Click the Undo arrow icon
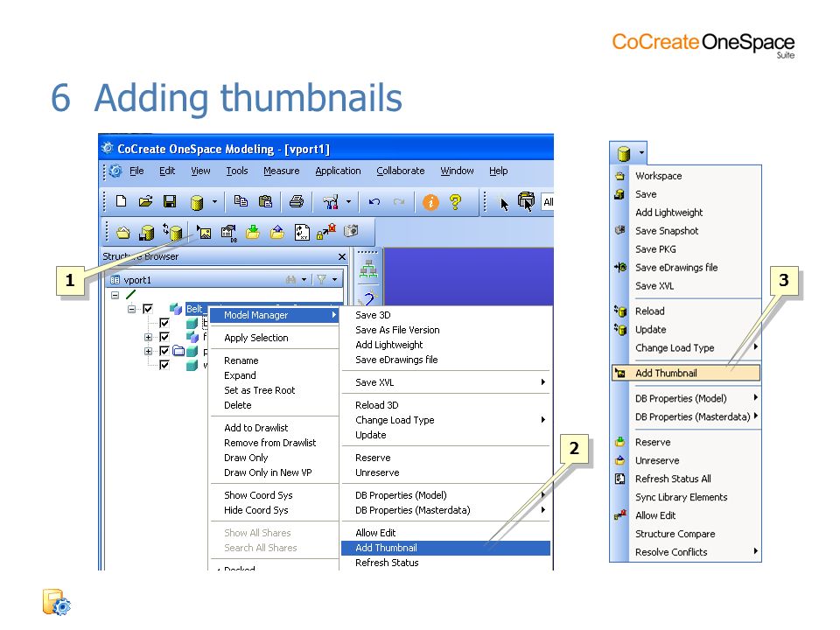840x630 pixels. coord(374,202)
